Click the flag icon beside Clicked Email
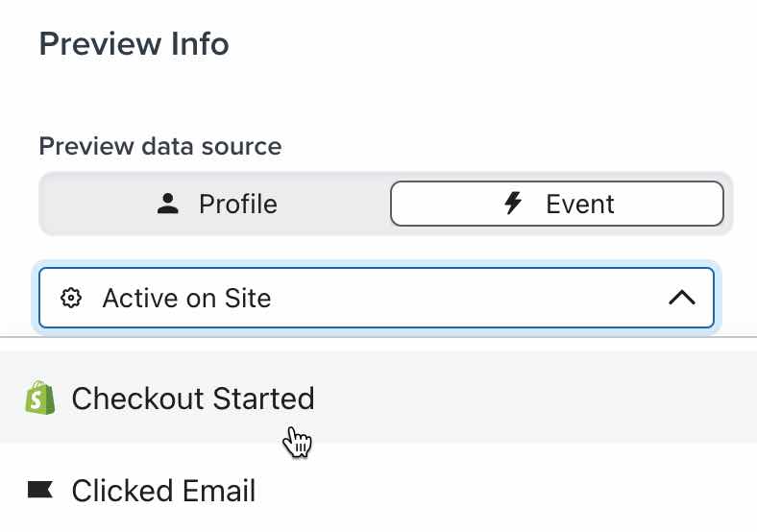This screenshot has width=757, height=532. (39, 491)
